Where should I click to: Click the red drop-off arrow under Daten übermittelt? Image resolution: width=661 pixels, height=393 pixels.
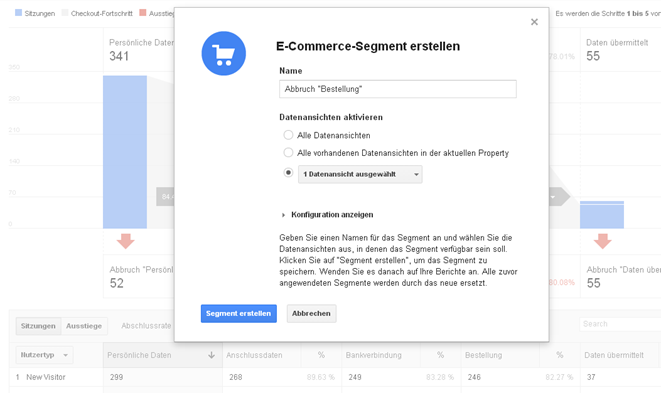602,241
